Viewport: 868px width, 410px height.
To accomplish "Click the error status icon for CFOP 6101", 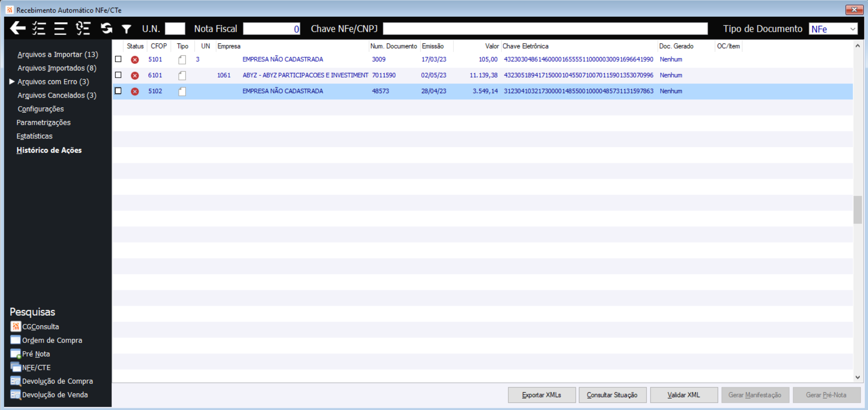I will pyautogui.click(x=135, y=75).
